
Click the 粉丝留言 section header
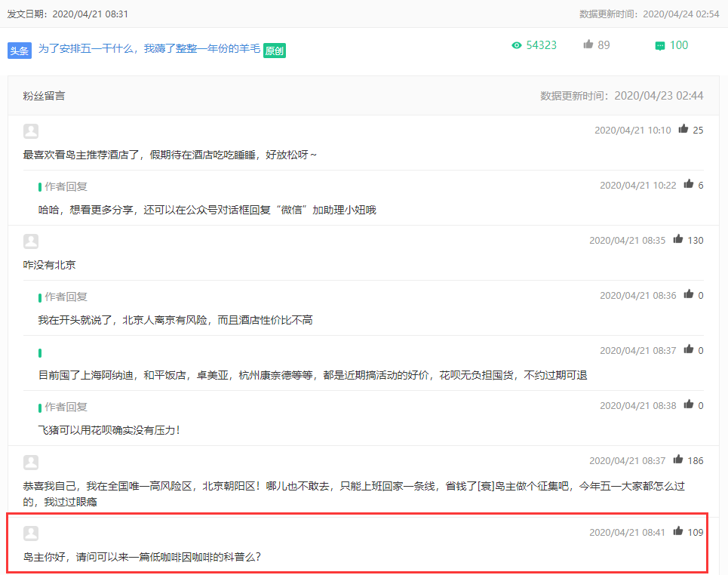coord(44,96)
